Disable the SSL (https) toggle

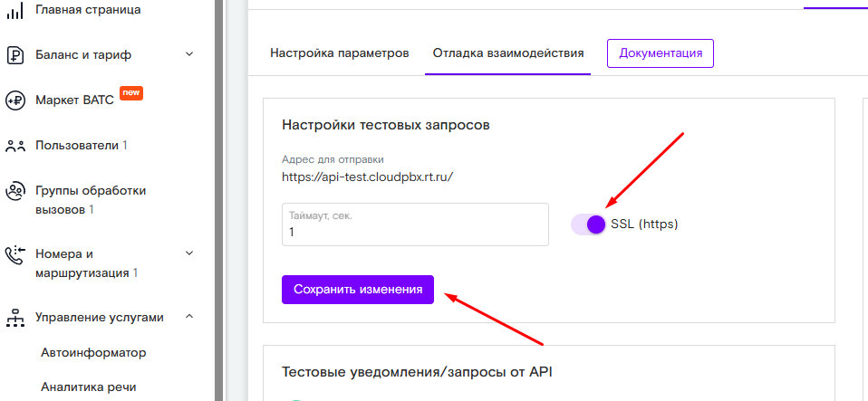[x=588, y=224]
